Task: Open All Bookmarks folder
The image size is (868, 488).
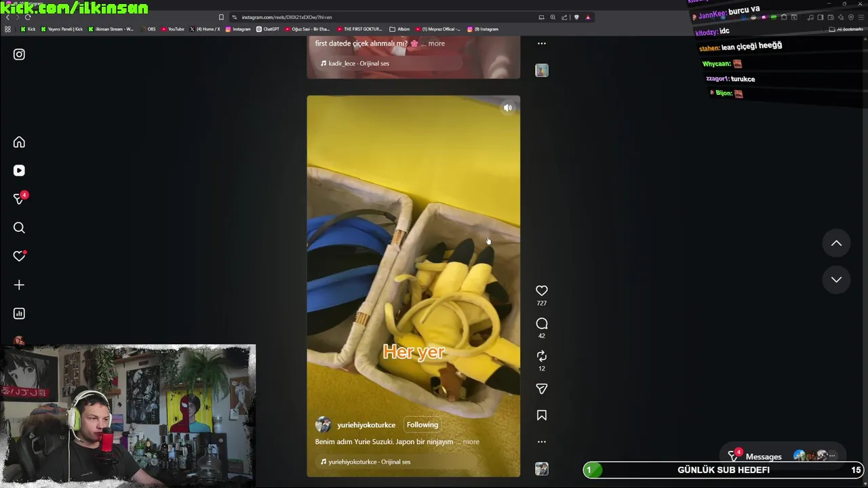Action: click(846, 29)
